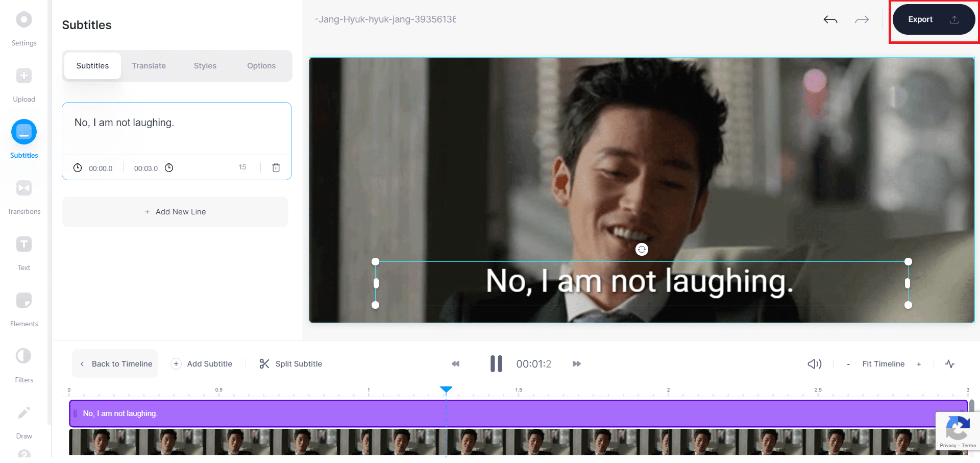The width and height of the screenshot is (980, 463).
Task: Select the purple subtitle clip on timeline
Action: (510, 413)
